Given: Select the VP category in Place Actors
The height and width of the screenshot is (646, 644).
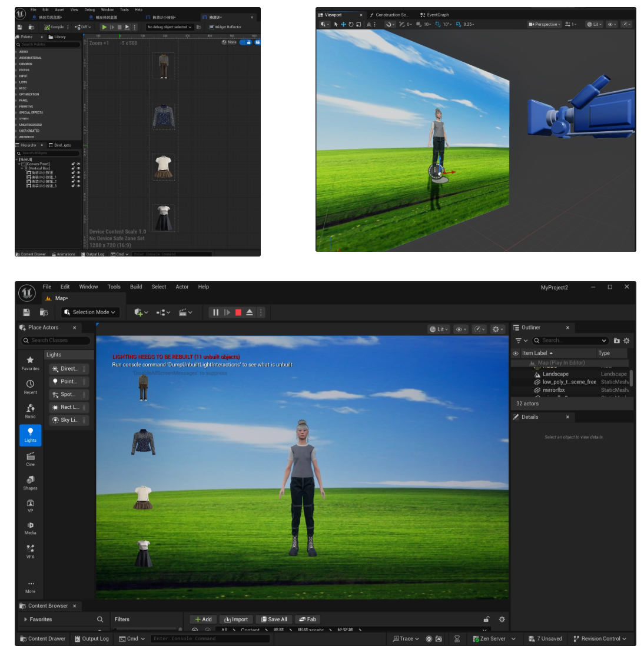Looking at the screenshot, I should (30, 505).
